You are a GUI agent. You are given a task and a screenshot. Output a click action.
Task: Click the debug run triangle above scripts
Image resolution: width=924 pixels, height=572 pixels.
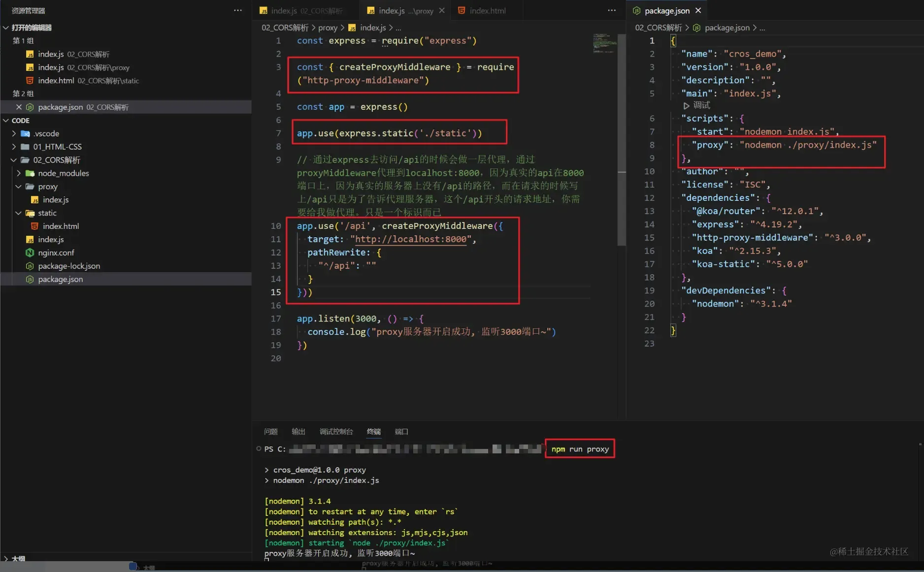point(686,105)
